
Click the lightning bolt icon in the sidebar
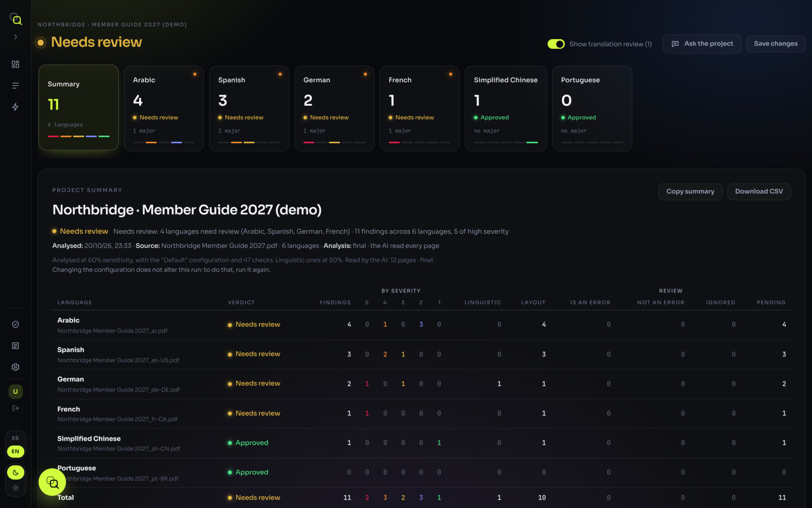[15, 107]
